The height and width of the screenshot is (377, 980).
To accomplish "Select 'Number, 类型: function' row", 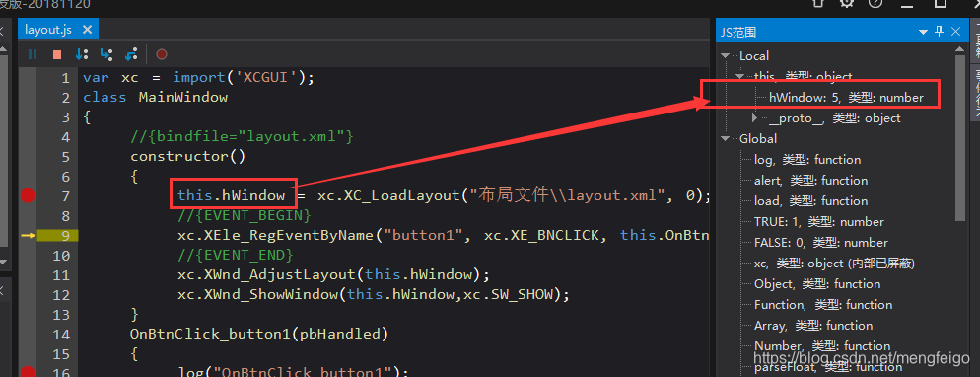I will point(822,345).
